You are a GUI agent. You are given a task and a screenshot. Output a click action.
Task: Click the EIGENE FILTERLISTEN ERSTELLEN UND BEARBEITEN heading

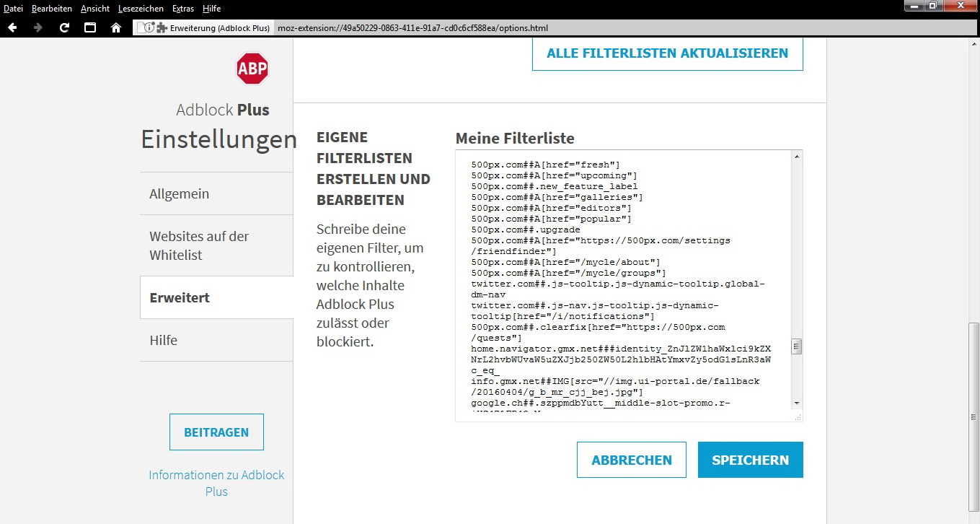(x=374, y=168)
